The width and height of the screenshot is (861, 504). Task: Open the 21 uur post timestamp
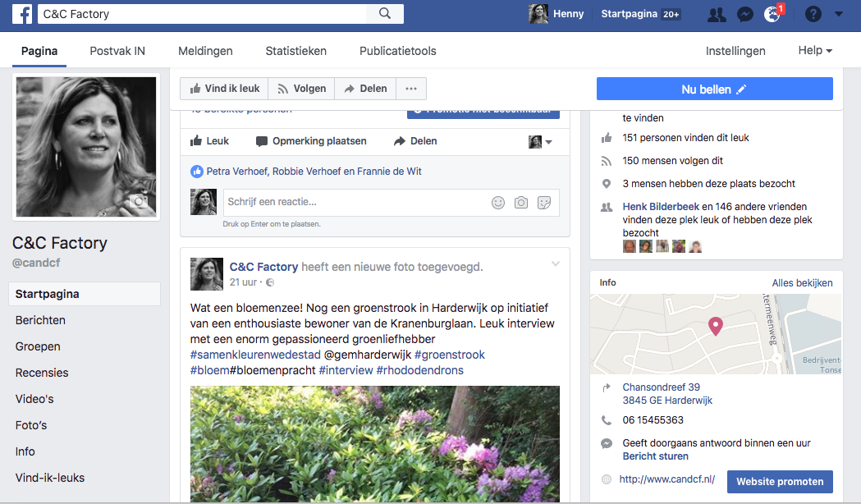point(243,282)
